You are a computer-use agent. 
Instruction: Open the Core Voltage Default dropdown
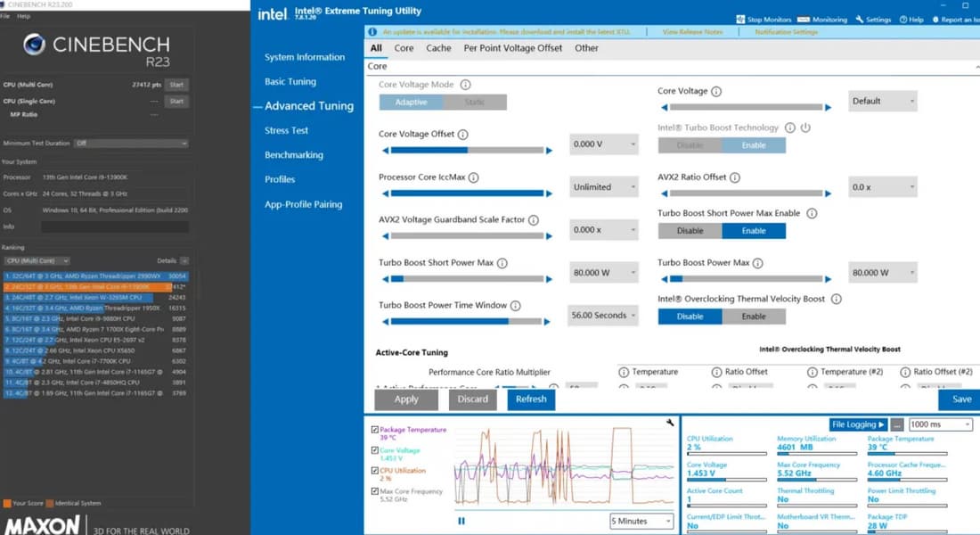point(883,101)
